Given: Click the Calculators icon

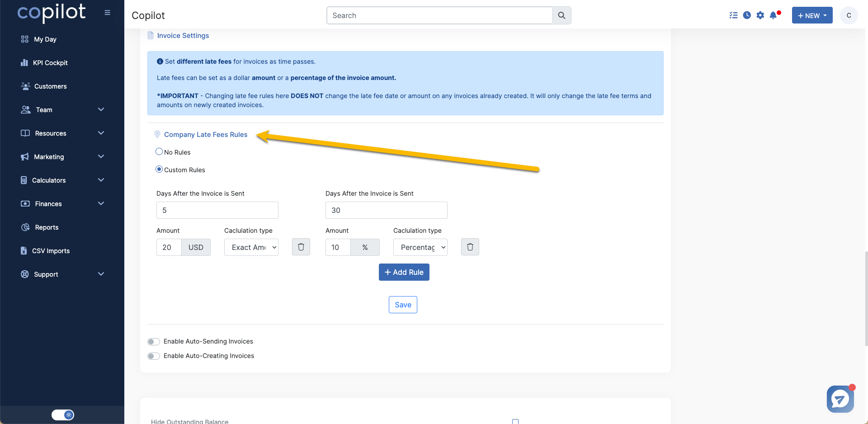Looking at the screenshot, I should point(24,180).
